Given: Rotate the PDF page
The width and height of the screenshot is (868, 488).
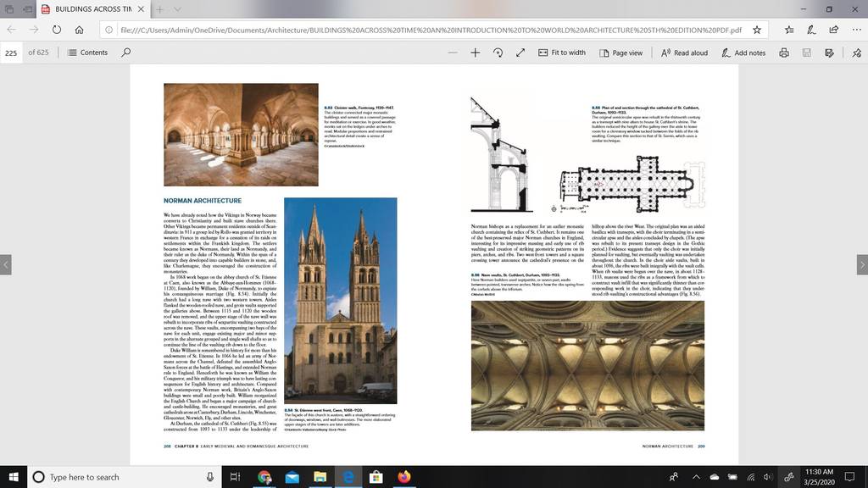Looking at the screenshot, I should (498, 53).
